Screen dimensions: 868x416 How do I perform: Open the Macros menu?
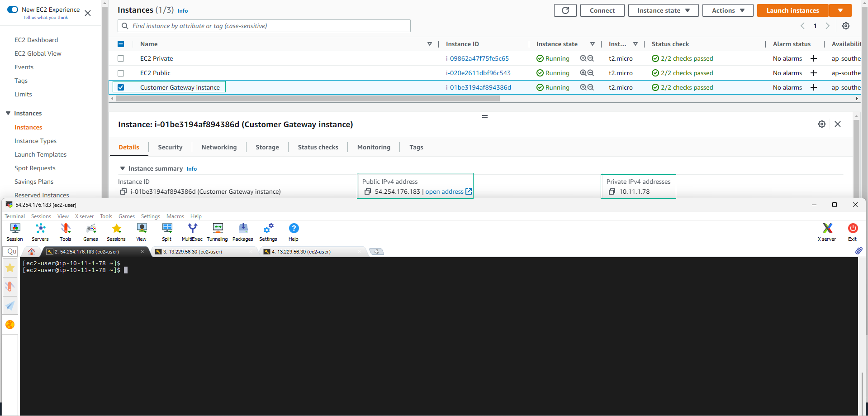coord(175,216)
